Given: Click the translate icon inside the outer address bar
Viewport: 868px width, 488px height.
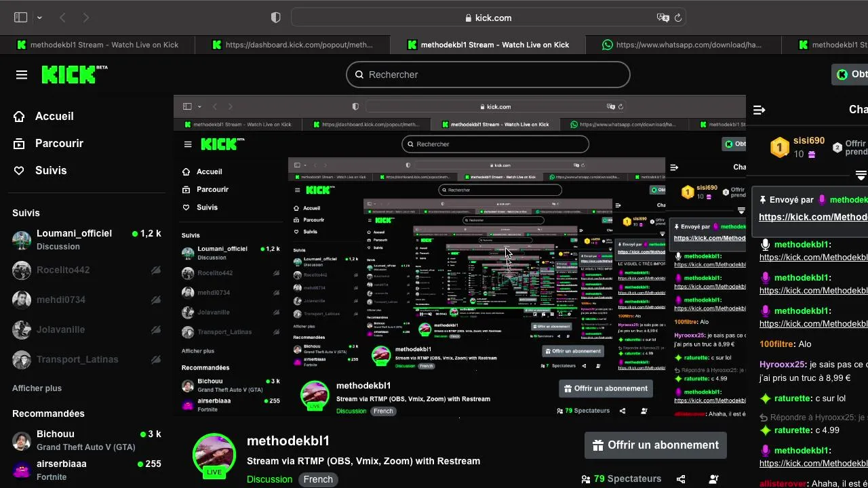Looking at the screenshot, I should (663, 18).
